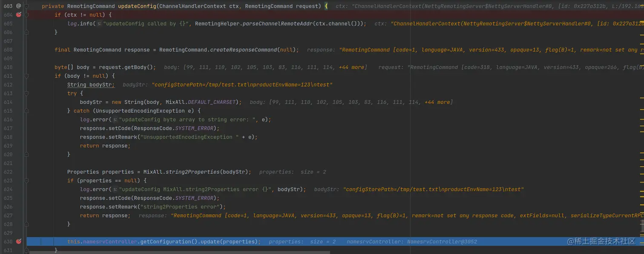The height and width of the screenshot is (254, 644).
Task: Click the 'String bodyStr;' declaration on line 612
Action: tap(91, 85)
